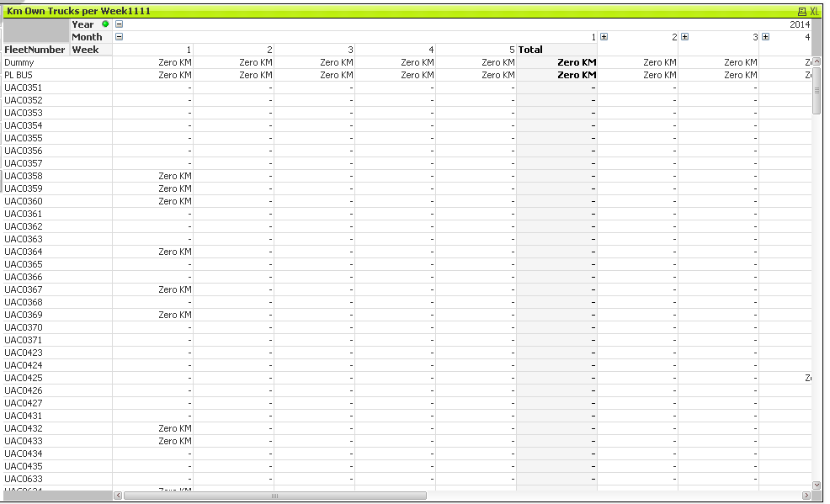Screen dimensions: 830x504
Task: Select fleet number UAC0351
Action: coord(24,88)
